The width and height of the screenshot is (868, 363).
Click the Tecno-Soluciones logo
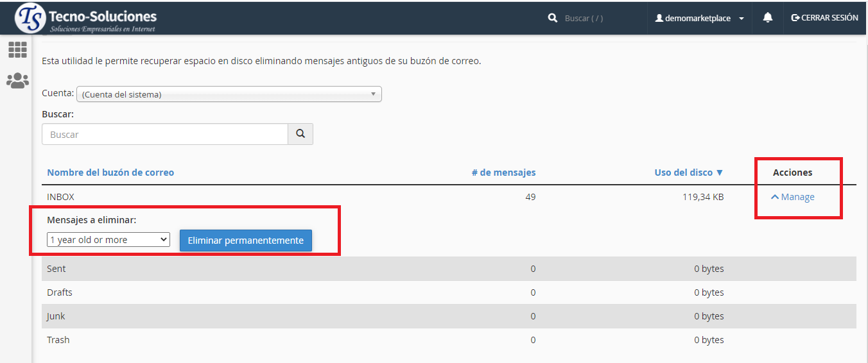coord(87,19)
